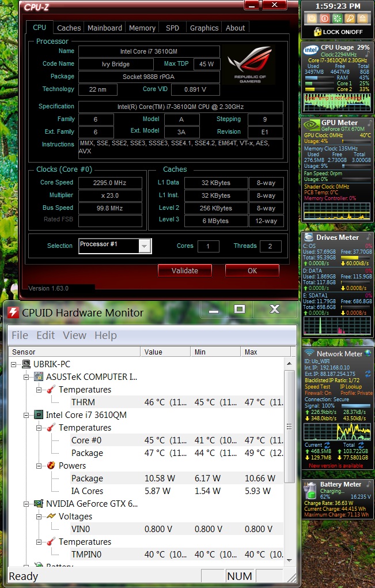This screenshot has height=588, width=375.
Task: Click the Voltages lightning icon in the tree
Action: pyautogui.click(x=51, y=517)
